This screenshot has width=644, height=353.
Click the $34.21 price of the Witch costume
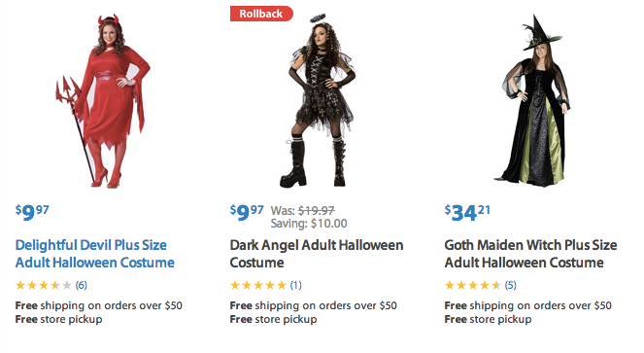click(467, 213)
